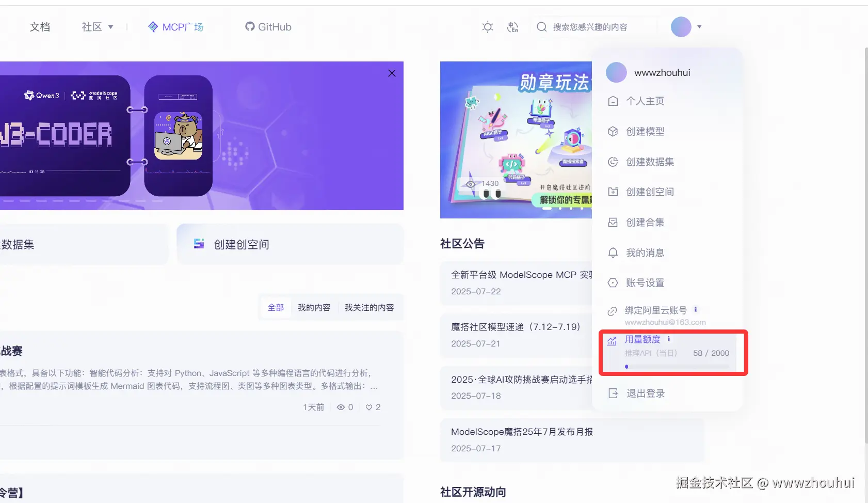Click the 1天前 timestamp
The image size is (868, 503).
tap(313, 407)
